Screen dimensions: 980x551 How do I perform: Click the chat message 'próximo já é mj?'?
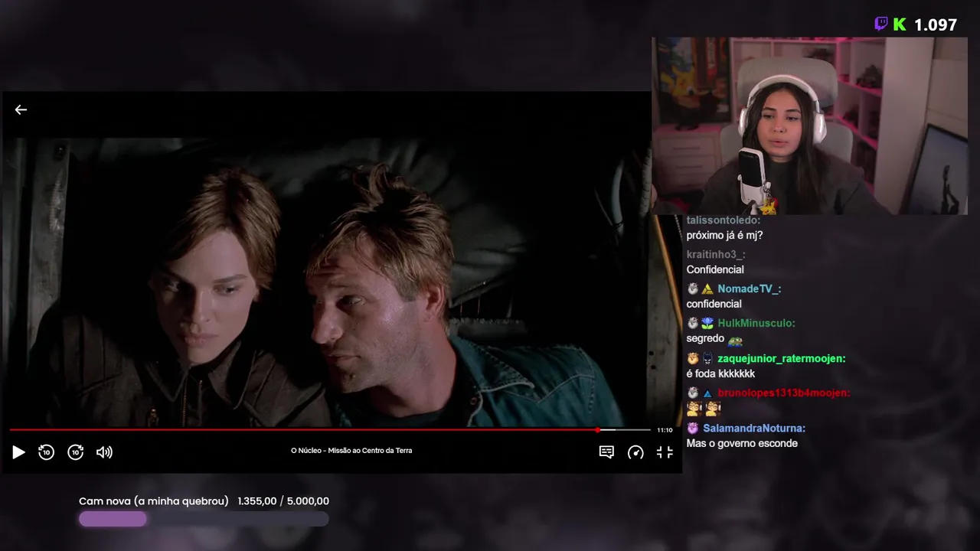click(x=724, y=236)
